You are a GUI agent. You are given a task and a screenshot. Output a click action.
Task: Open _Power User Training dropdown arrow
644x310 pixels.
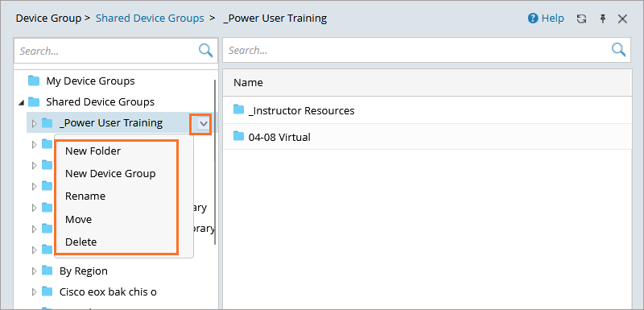tap(204, 123)
